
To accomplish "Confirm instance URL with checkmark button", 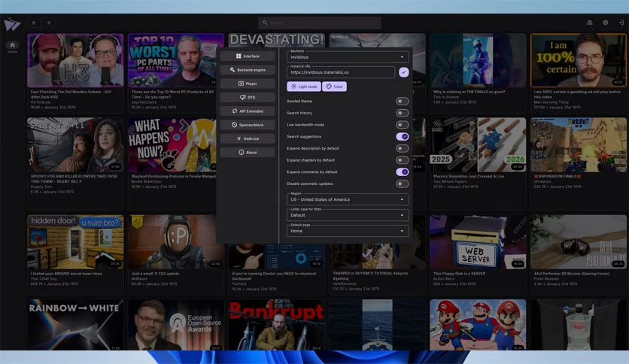I will [x=403, y=72].
